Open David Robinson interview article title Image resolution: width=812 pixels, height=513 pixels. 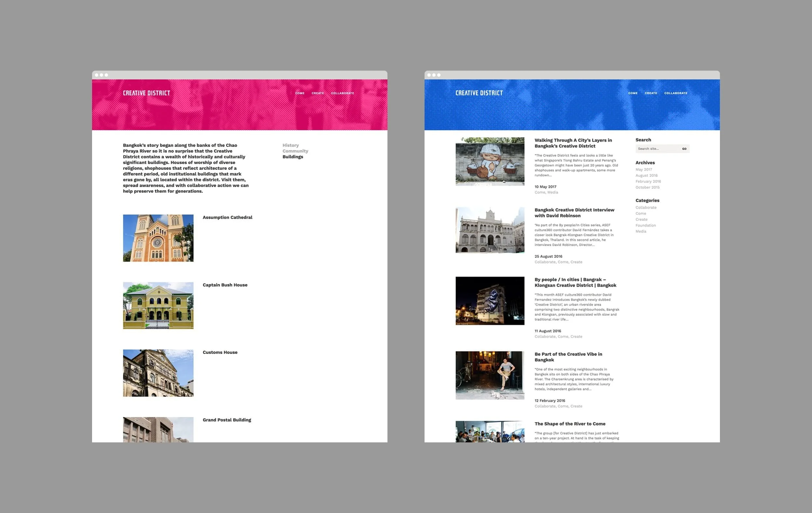[574, 213]
